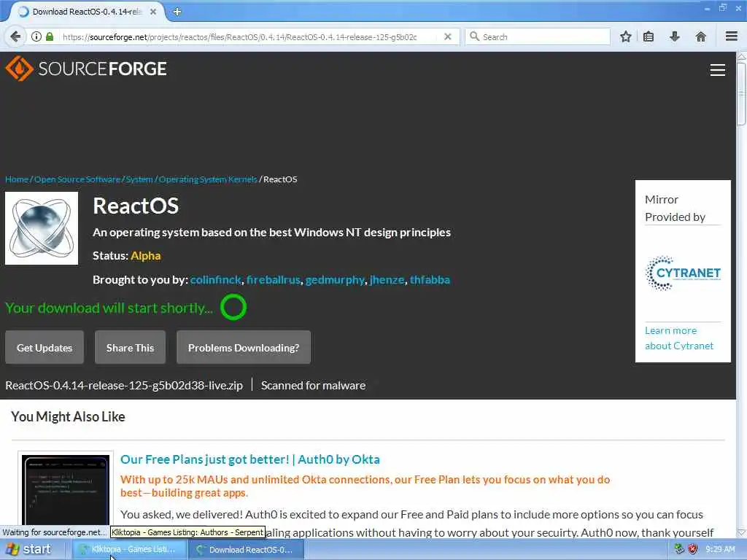Open the browser hamburger menu

731,36
